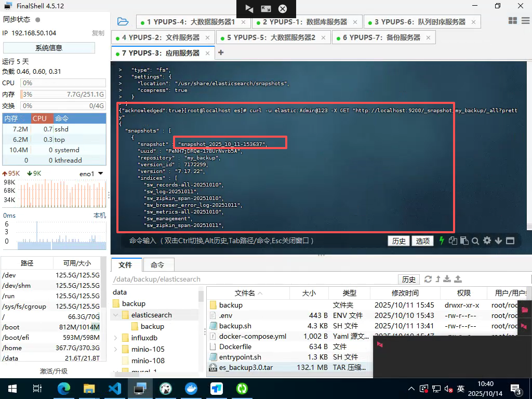This screenshot has width=532, height=399.
Task: Close the YPUPS-7 备份服务器 tab
Action: click(428, 38)
